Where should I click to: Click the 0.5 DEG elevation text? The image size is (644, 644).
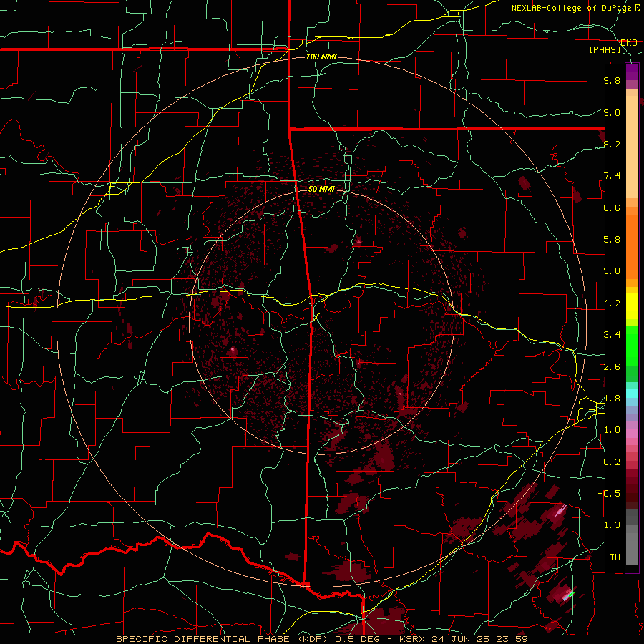356,639
